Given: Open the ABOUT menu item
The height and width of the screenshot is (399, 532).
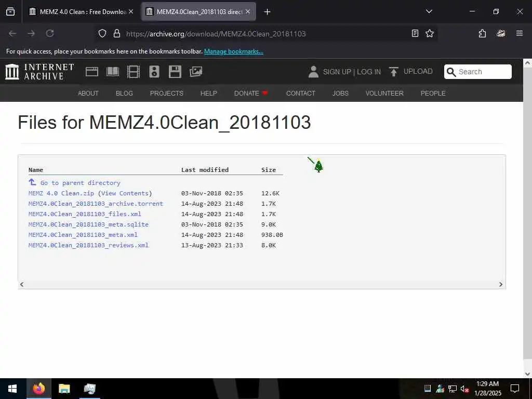Looking at the screenshot, I should 88,94.
